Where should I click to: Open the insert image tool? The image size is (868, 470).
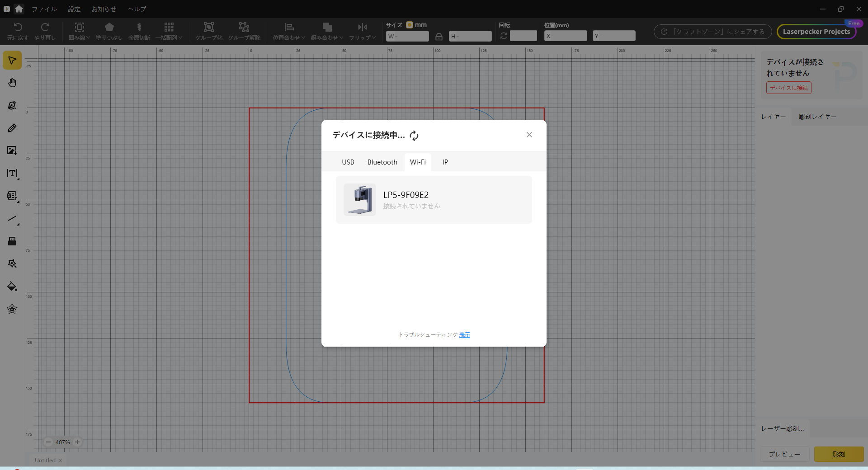click(12, 150)
